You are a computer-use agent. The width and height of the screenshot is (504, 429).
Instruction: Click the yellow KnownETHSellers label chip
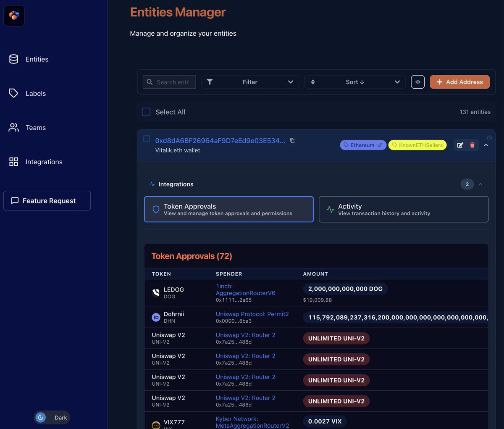coord(417,145)
